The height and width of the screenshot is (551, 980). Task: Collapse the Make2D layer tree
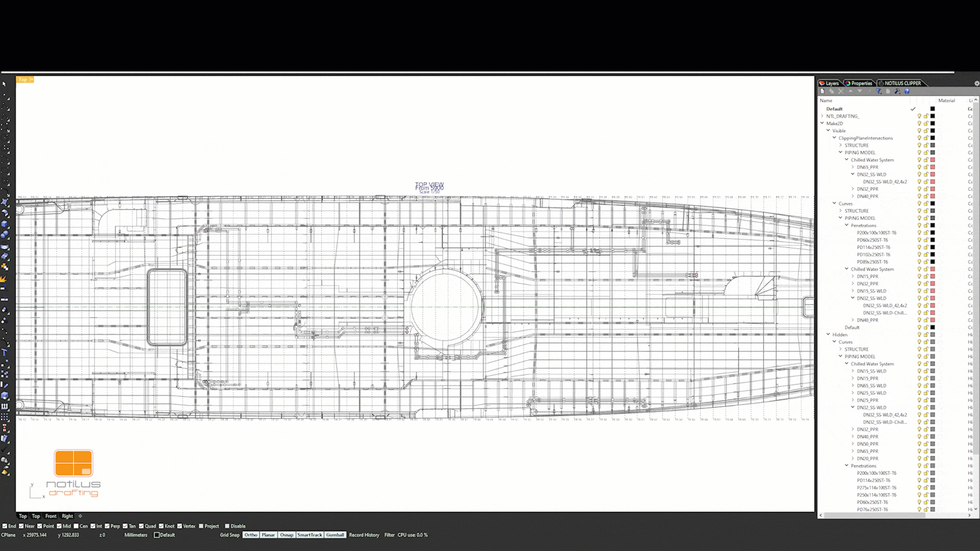click(822, 123)
